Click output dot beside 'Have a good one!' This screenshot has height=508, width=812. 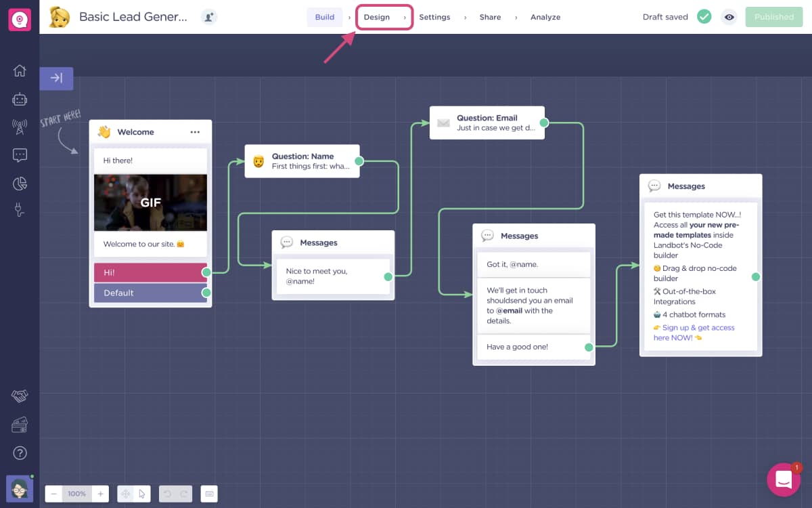pos(589,347)
